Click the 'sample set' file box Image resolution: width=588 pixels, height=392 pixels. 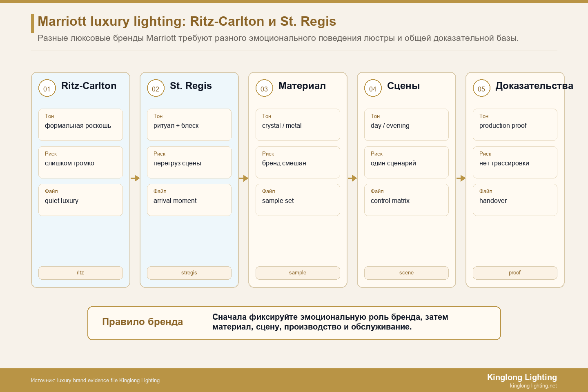point(298,200)
